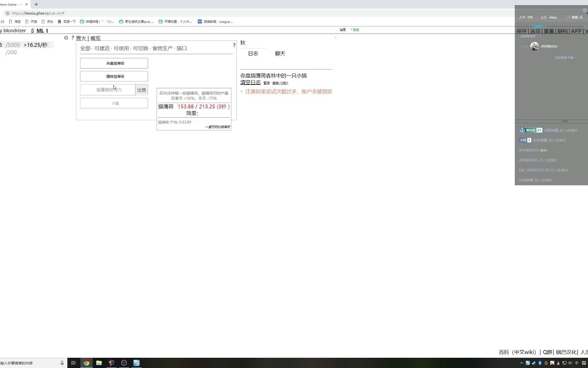The height and width of the screenshot is (368, 588).
Task: Filter buildings by 猫口
Action: coord(182,48)
